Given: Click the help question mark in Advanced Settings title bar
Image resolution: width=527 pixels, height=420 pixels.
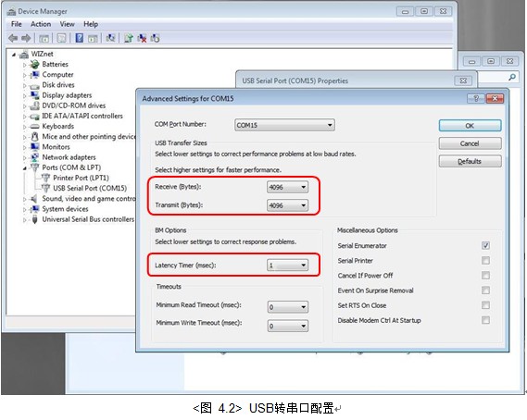Looking at the screenshot, I should click(x=475, y=98).
